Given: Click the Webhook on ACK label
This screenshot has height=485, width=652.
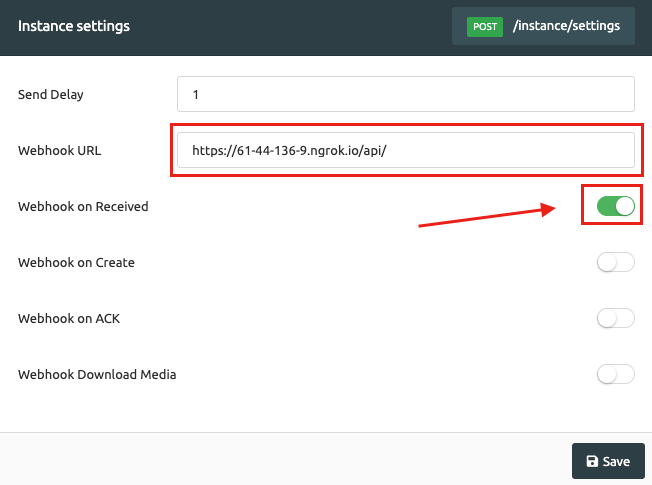Looking at the screenshot, I should click(69, 319).
